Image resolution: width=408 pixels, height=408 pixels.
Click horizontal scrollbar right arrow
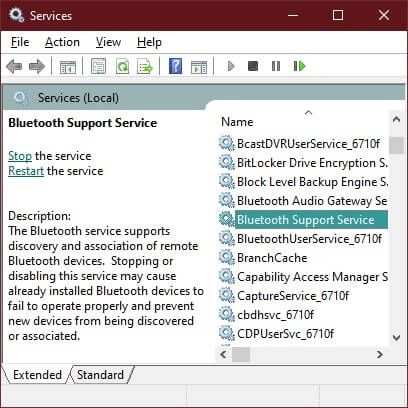(x=379, y=354)
